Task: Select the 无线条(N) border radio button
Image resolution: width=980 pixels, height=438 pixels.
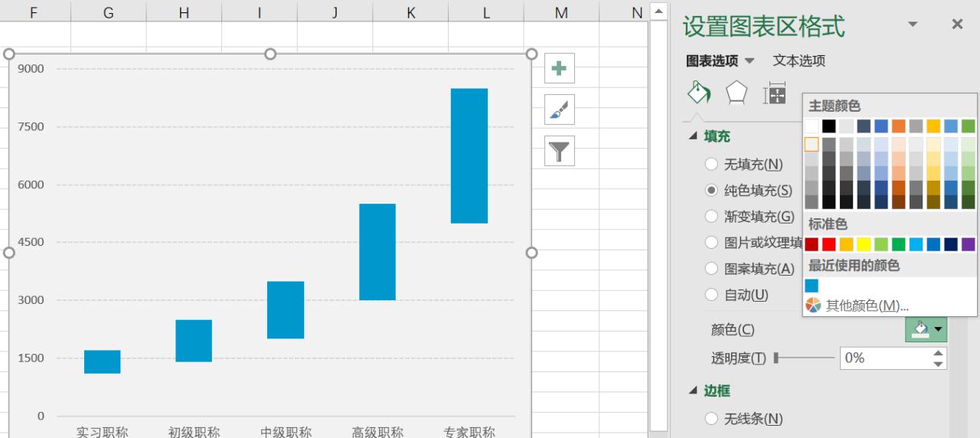Action: point(711,419)
